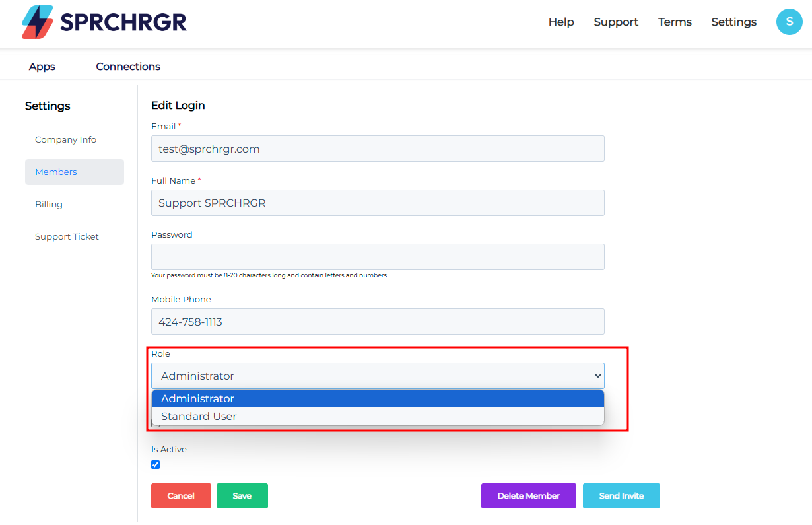Viewport: 812px width, 525px height.
Task: Click the Send Invite button
Action: coord(621,496)
